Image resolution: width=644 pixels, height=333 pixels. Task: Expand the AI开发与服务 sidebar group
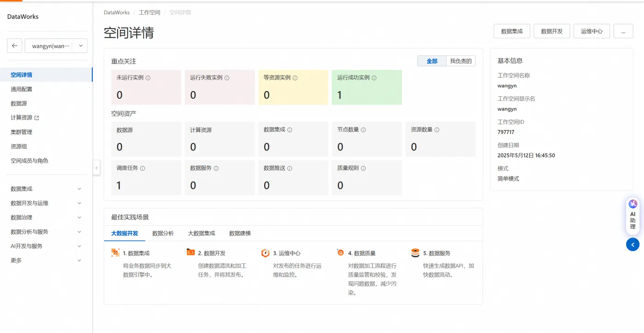pos(46,246)
